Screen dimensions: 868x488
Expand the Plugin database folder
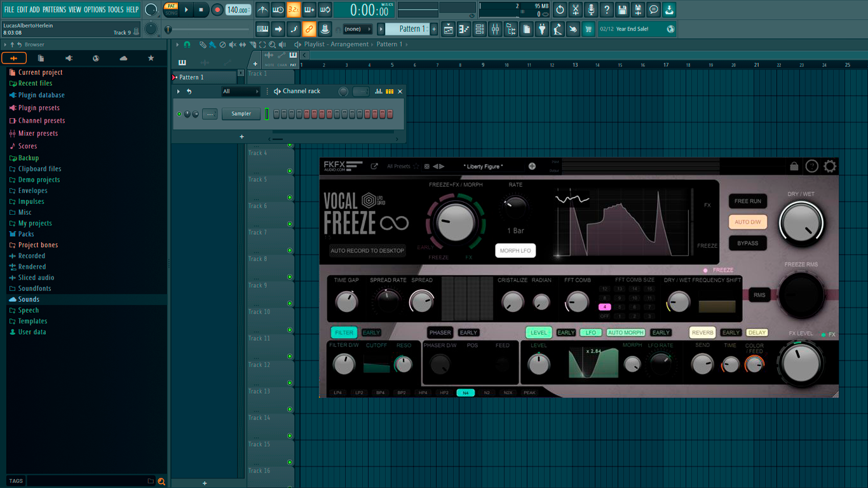(x=41, y=95)
